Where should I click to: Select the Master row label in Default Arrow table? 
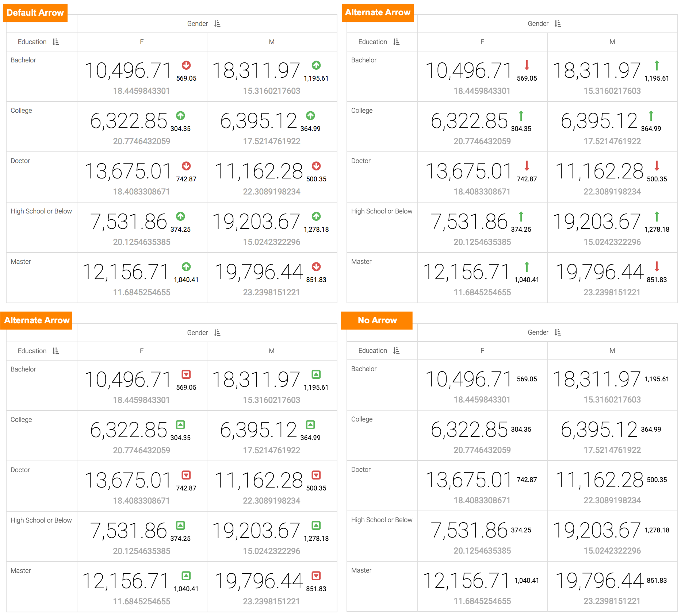point(21,262)
